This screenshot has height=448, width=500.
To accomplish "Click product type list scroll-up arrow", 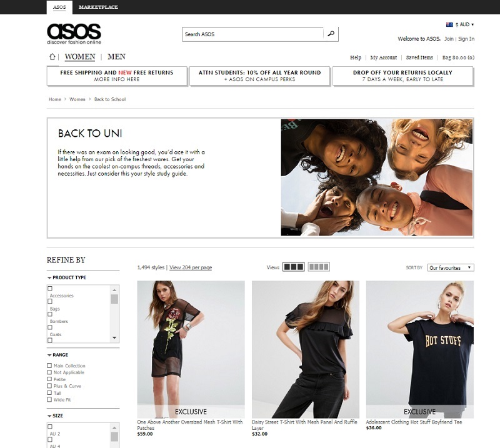I will pyautogui.click(x=114, y=290).
